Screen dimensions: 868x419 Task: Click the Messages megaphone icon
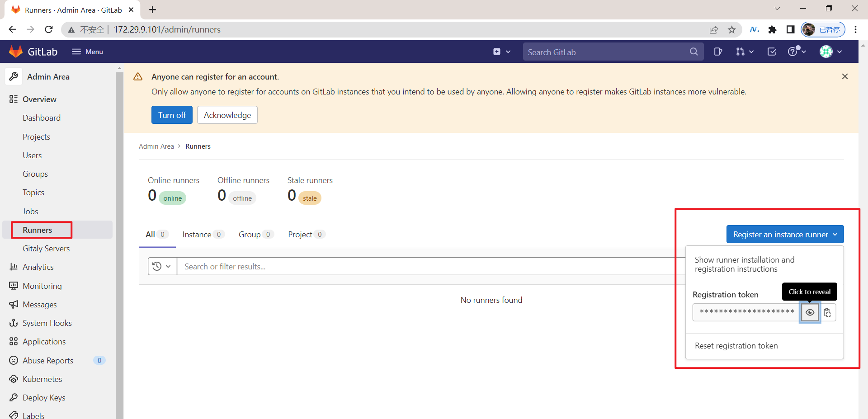click(x=14, y=304)
